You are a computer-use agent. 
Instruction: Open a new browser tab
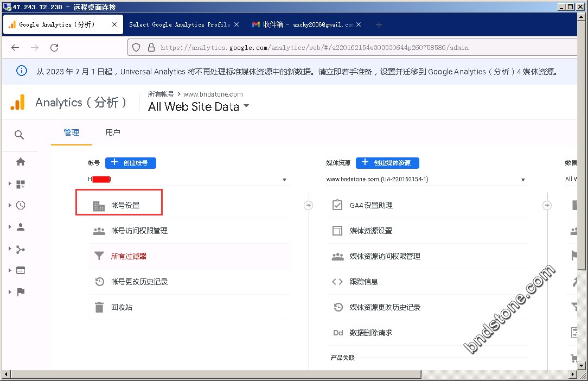(x=379, y=25)
